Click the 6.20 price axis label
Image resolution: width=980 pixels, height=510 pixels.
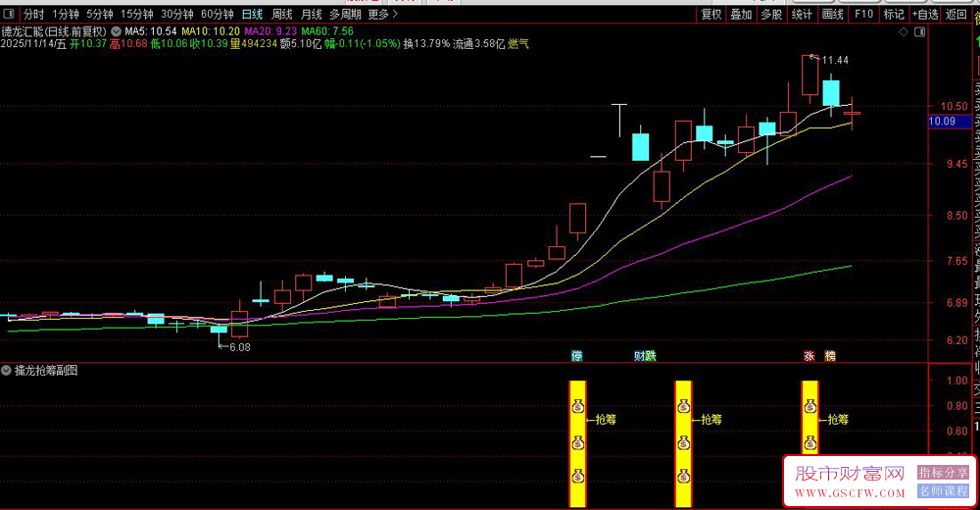point(956,340)
